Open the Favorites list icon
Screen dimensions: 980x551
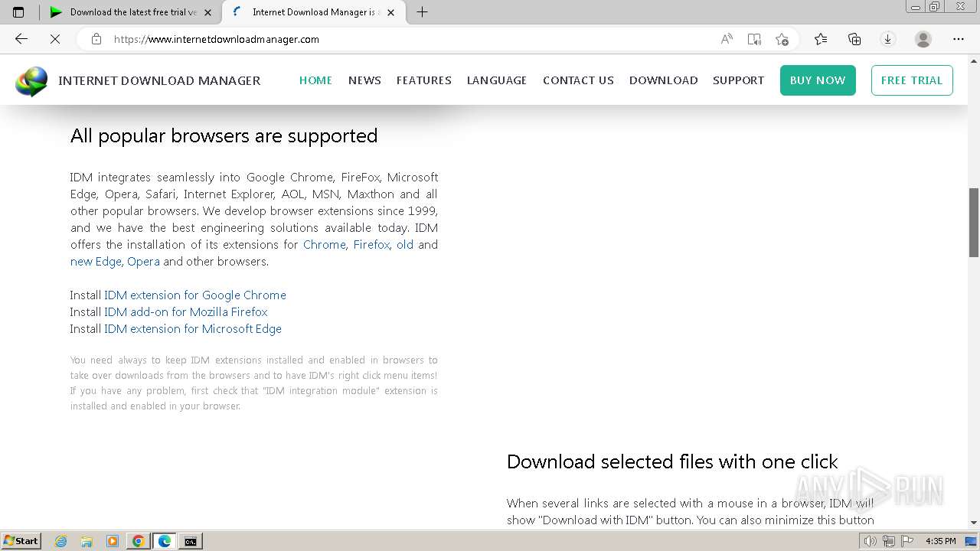(821, 39)
